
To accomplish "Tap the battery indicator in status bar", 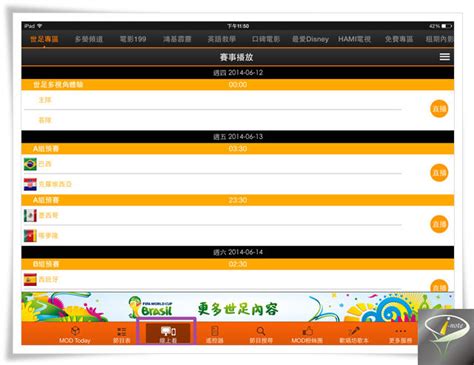I will (446, 26).
